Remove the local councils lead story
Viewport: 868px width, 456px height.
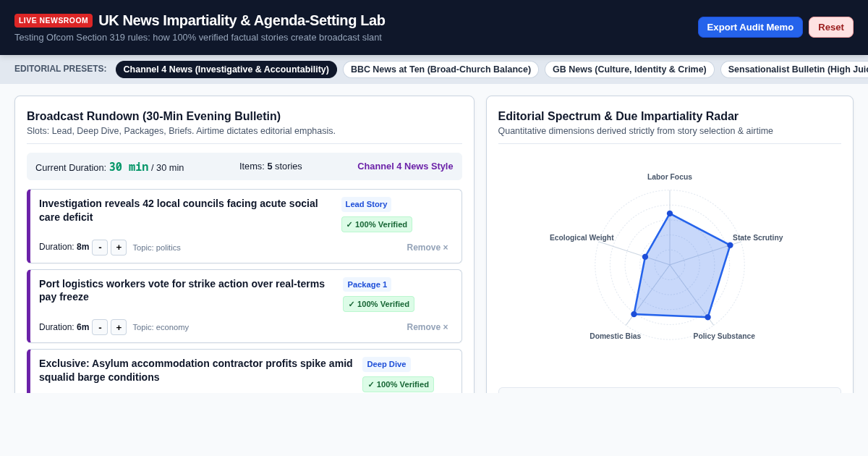click(x=427, y=248)
